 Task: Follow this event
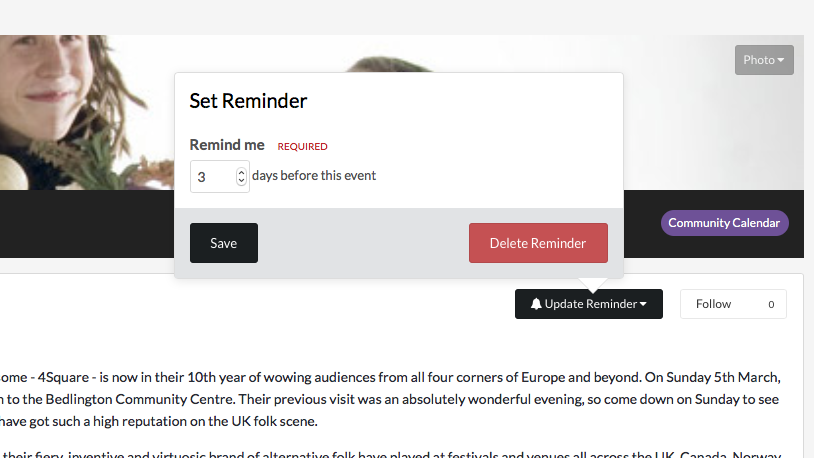click(x=714, y=304)
